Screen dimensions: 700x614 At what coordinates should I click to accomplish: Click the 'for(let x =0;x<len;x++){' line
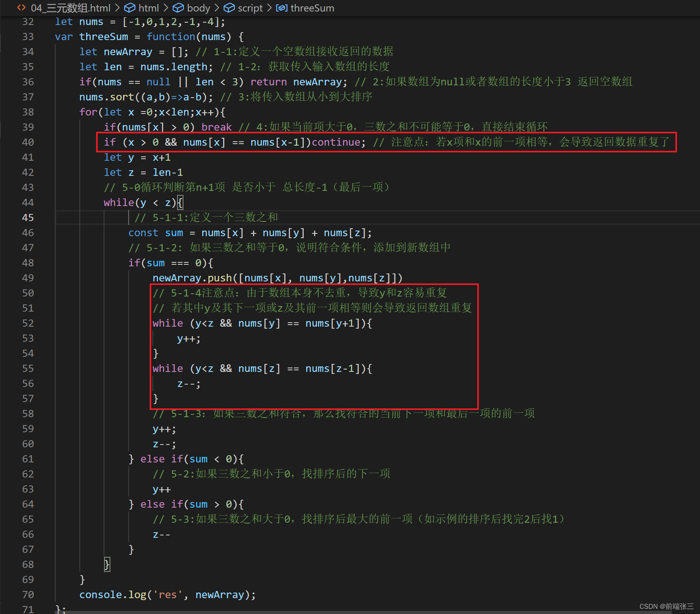(x=152, y=112)
